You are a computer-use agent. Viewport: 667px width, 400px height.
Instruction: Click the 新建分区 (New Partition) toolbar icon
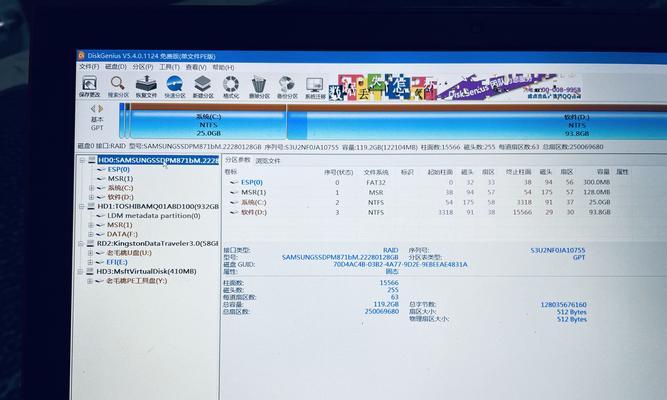pos(203,87)
